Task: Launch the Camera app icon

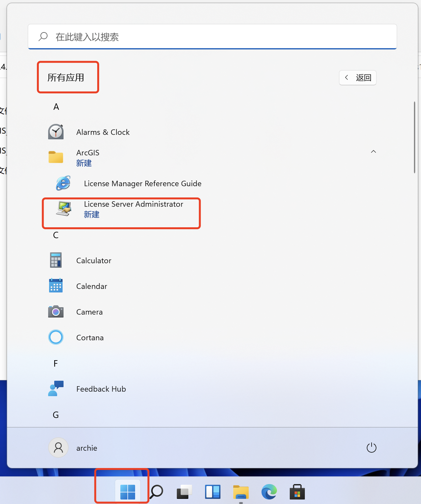Action: (56, 311)
